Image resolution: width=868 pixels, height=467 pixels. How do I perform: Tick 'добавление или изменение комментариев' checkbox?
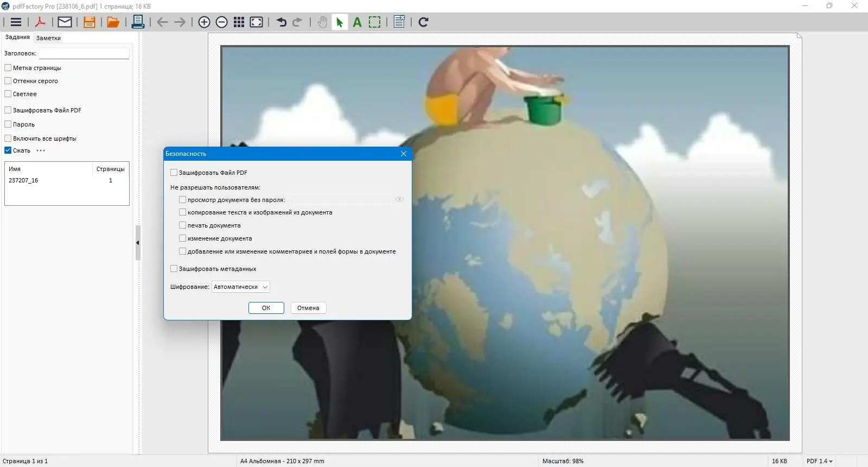(x=182, y=251)
